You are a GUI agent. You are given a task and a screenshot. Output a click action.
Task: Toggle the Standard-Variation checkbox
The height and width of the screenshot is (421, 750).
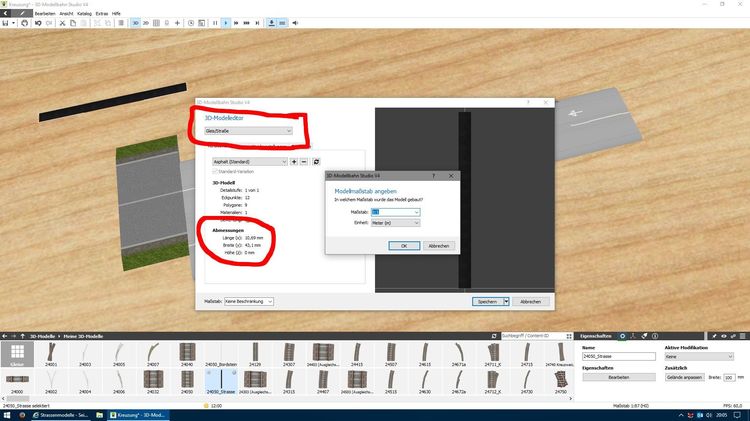(215, 171)
